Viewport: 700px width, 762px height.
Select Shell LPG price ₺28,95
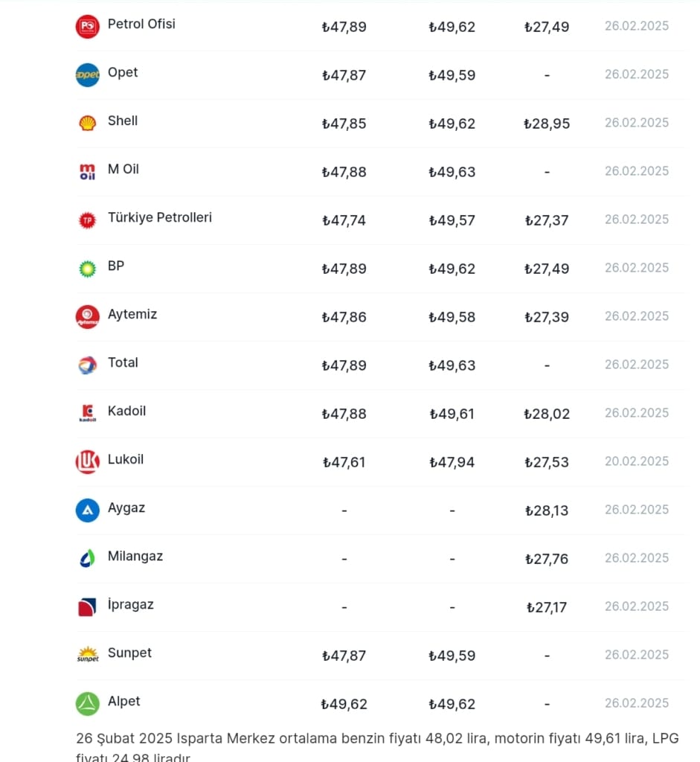pos(547,124)
